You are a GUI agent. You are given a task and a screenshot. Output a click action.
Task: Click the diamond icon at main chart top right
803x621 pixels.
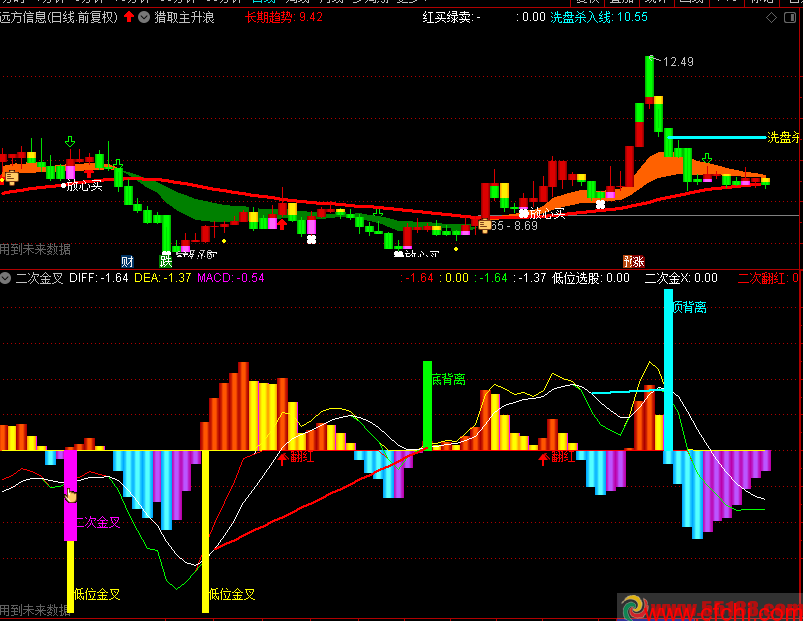(x=771, y=18)
